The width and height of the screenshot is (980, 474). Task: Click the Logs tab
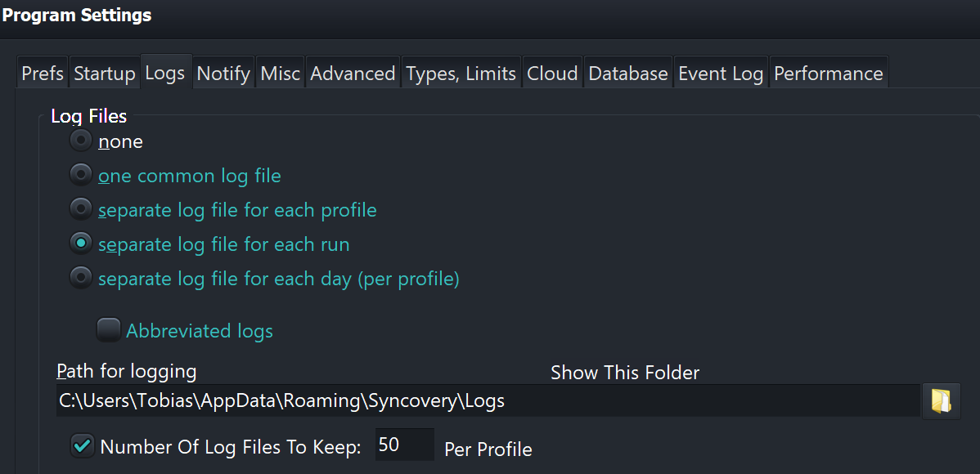click(165, 74)
